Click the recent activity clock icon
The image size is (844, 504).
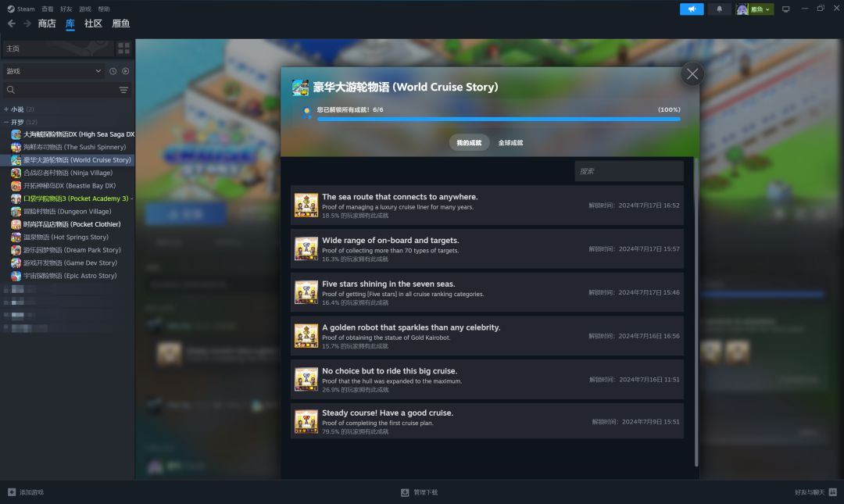[113, 71]
